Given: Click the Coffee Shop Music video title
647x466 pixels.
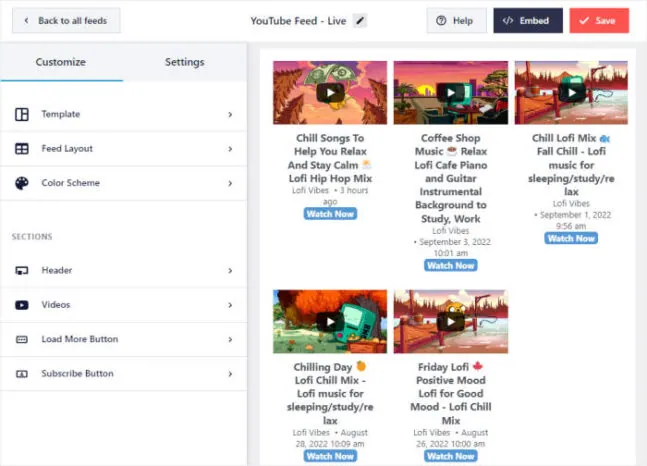Looking at the screenshot, I should [451, 178].
